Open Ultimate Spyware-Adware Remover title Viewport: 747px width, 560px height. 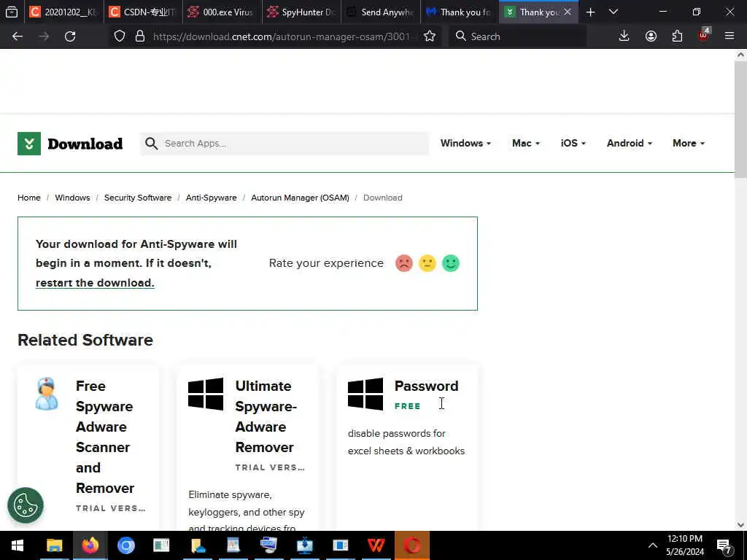point(266,416)
